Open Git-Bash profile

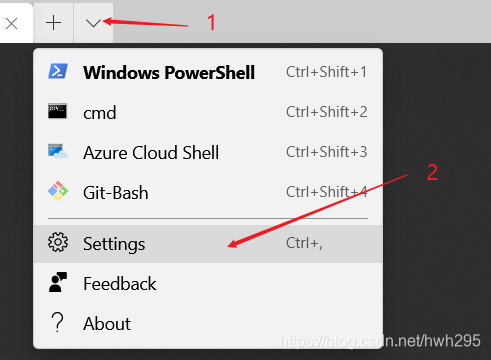pos(208,192)
